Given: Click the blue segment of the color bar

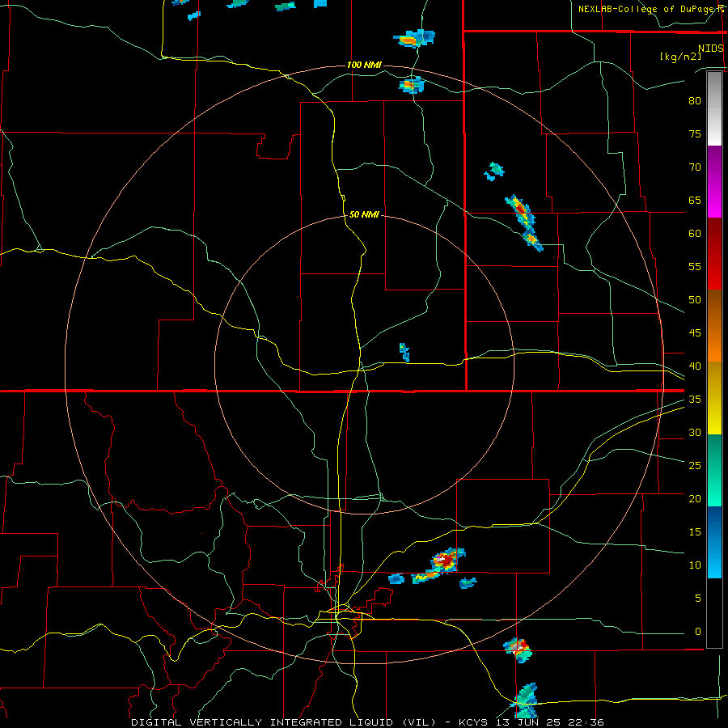Looking at the screenshot, I should coord(714,542).
